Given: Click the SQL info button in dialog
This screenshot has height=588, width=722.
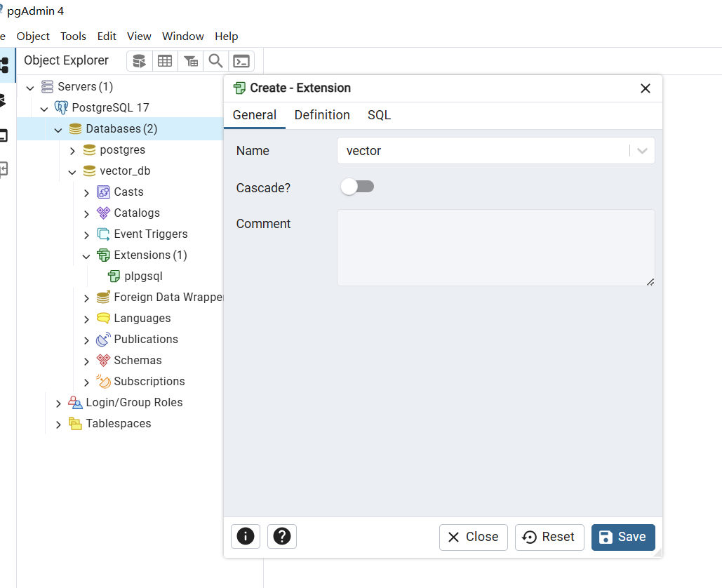Looking at the screenshot, I should (246, 537).
